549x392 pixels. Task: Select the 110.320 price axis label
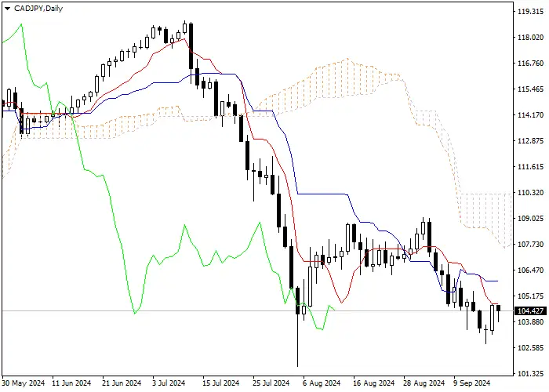(530, 193)
